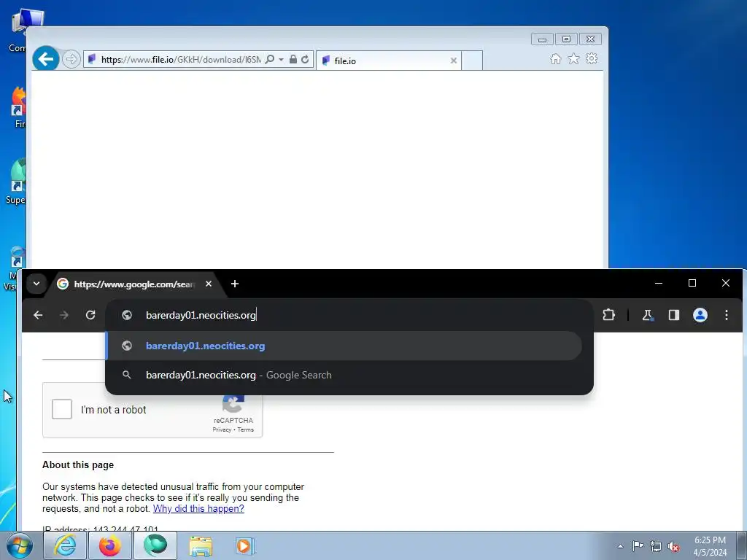Image resolution: width=747 pixels, height=560 pixels.
Task: Check the I'm not a robot box
Action: (x=62, y=409)
